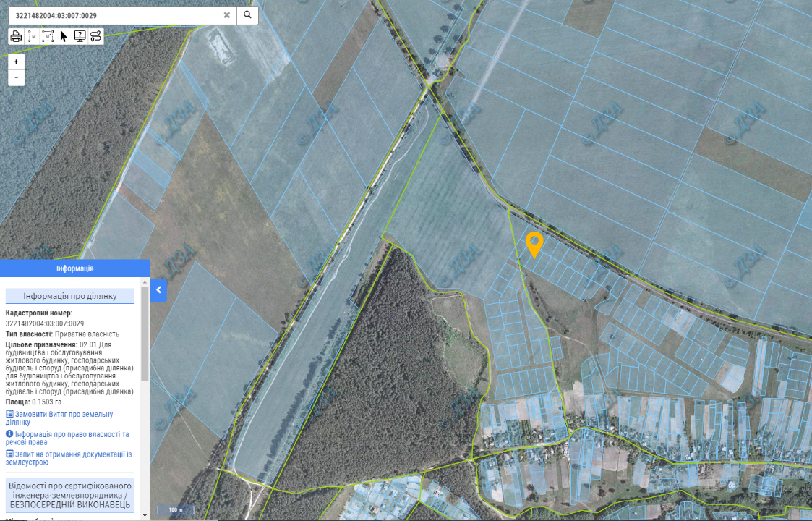Click the parcel number 3221482004:03:007:0029 text in the panel

pyautogui.click(x=45, y=323)
